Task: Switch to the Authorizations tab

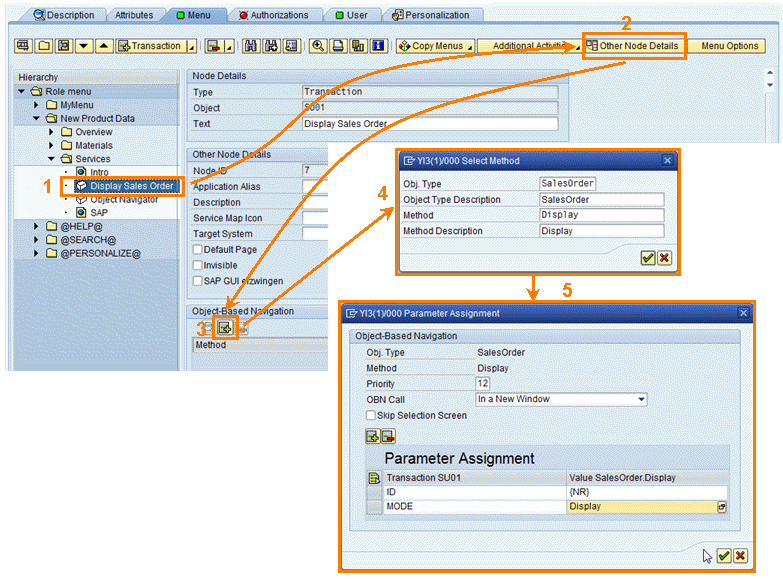Action: click(274, 15)
